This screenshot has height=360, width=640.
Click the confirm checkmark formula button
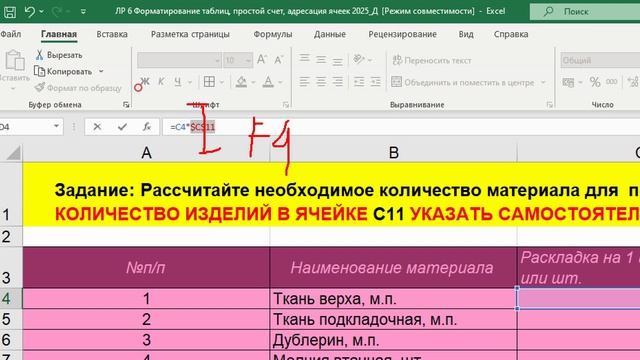122,127
